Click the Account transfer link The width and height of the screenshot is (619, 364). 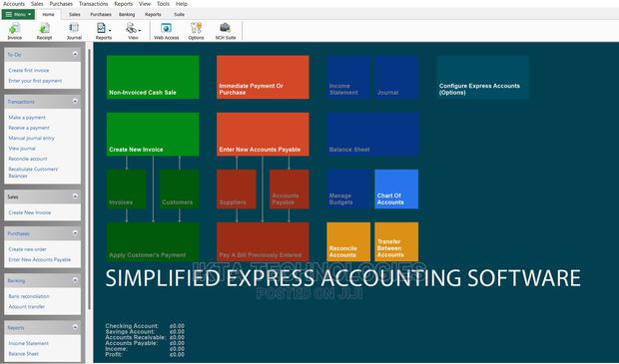pos(26,306)
